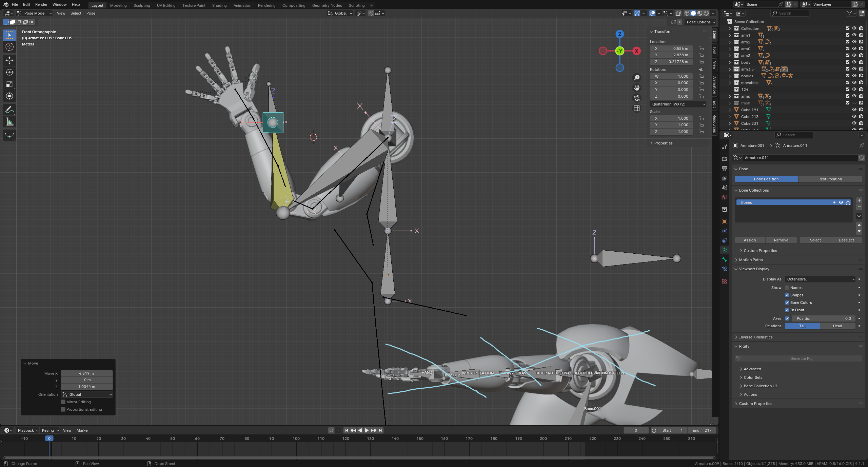This screenshot has width=868, height=467.
Task: Uncheck Shapes in Viewport Display
Action: pos(787,295)
